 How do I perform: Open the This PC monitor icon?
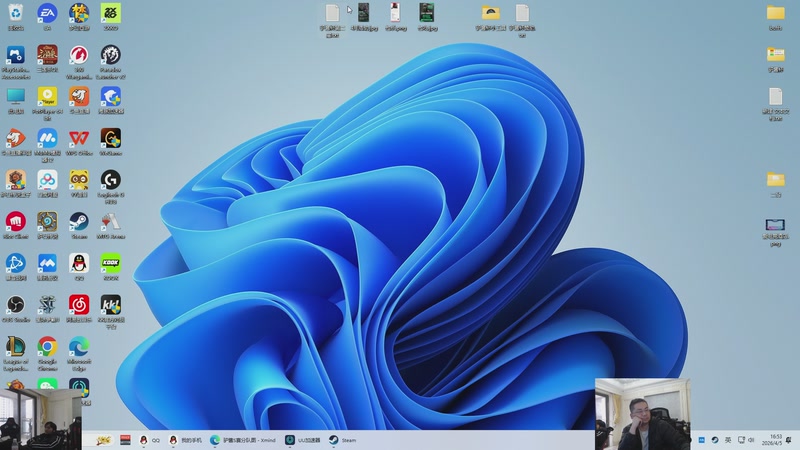16,96
